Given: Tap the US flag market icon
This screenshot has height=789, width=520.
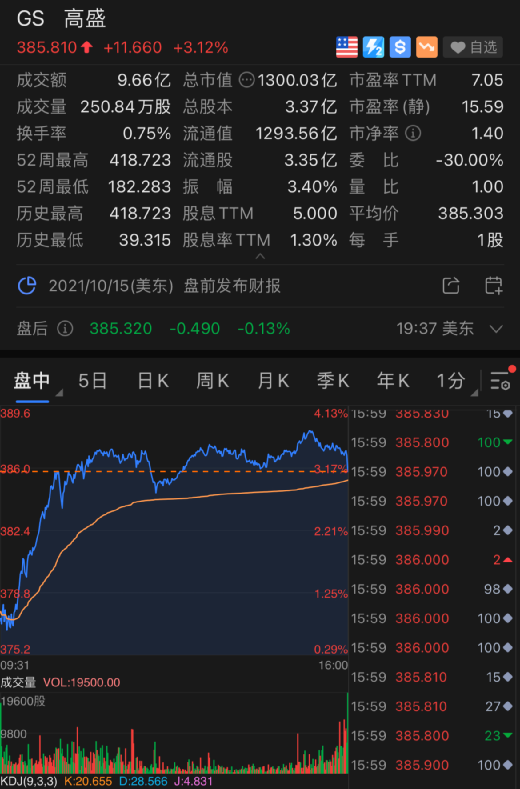Looking at the screenshot, I should pyautogui.click(x=347, y=47).
